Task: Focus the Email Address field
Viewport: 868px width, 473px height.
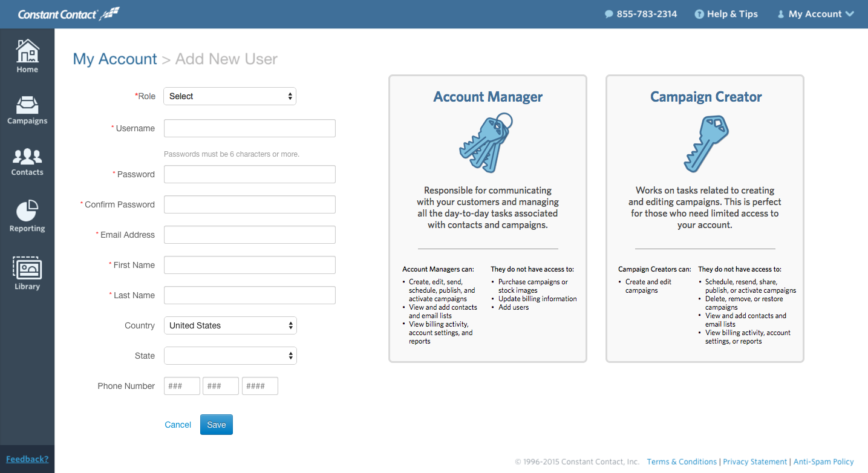Action: pyautogui.click(x=250, y=235)
